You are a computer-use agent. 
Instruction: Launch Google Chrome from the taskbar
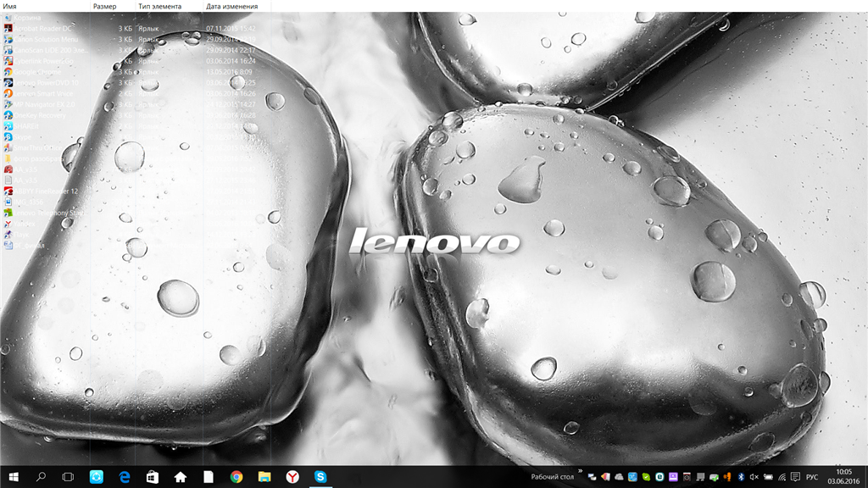(x=236, y=477)
